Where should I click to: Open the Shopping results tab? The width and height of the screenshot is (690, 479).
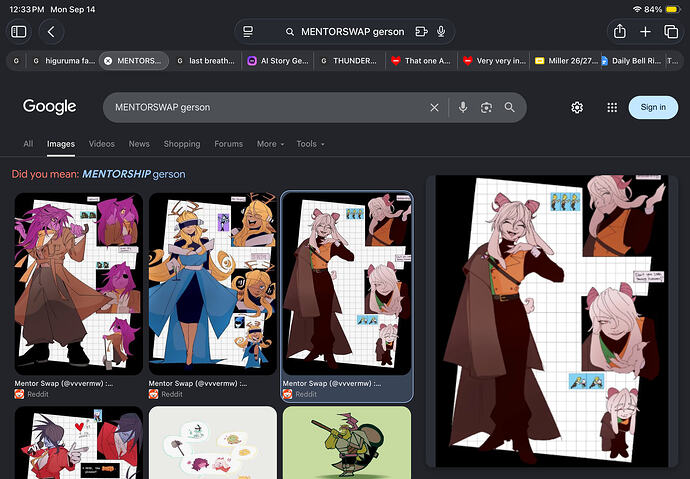(x=182, y=144)
